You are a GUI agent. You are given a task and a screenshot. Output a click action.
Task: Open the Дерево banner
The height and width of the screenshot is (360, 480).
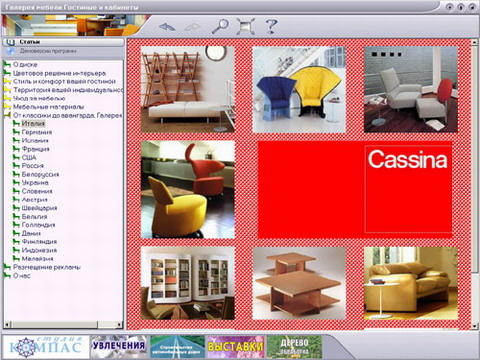(x=294, y=347)
